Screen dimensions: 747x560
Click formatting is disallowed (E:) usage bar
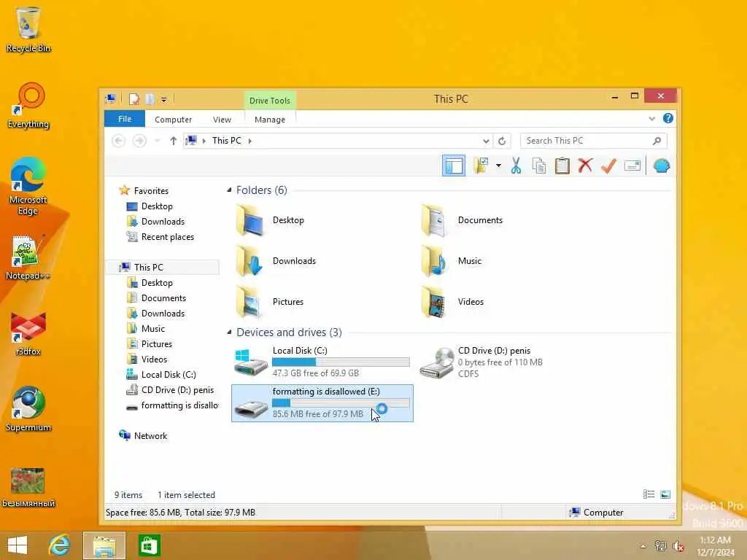tap(341, 402)
